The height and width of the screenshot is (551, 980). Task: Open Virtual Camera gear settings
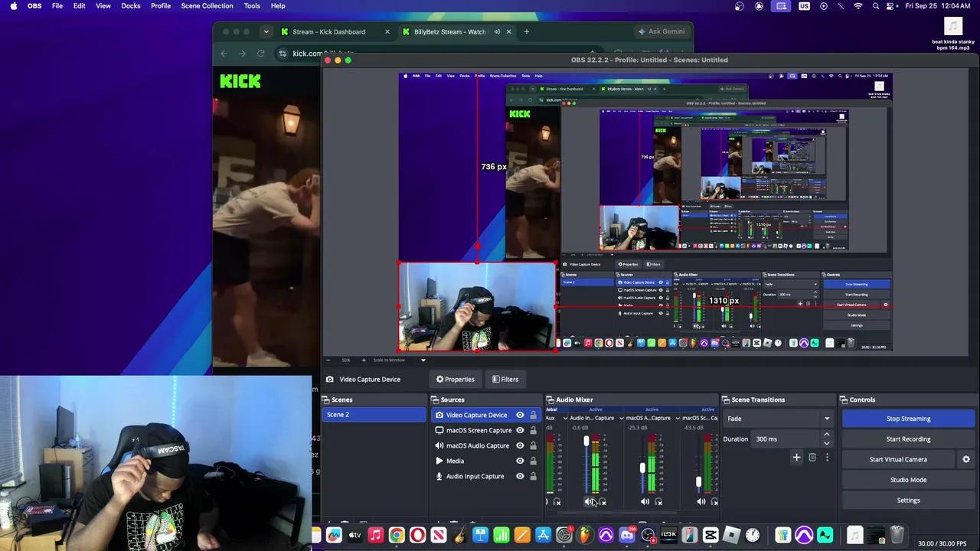click(x=966, y=459)
